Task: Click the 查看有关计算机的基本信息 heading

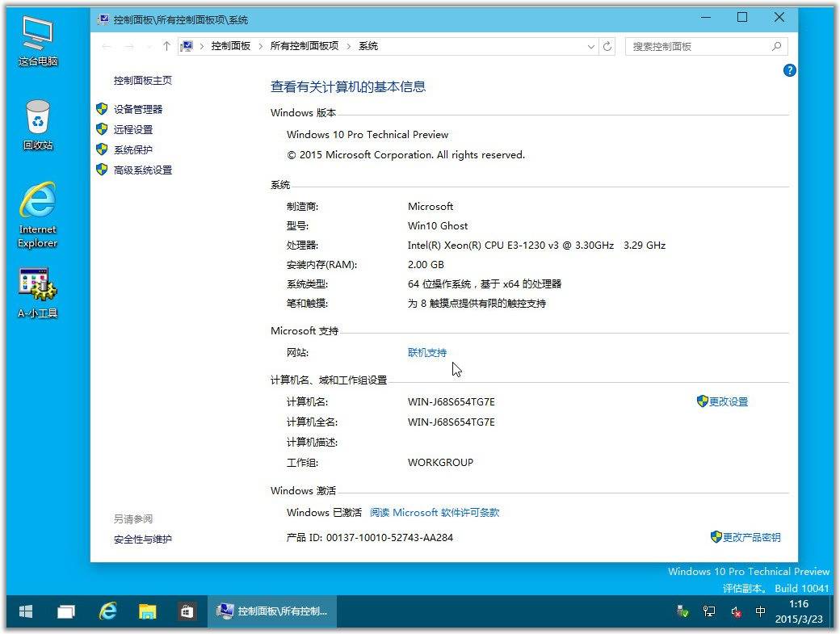Action: pos(348,86)
